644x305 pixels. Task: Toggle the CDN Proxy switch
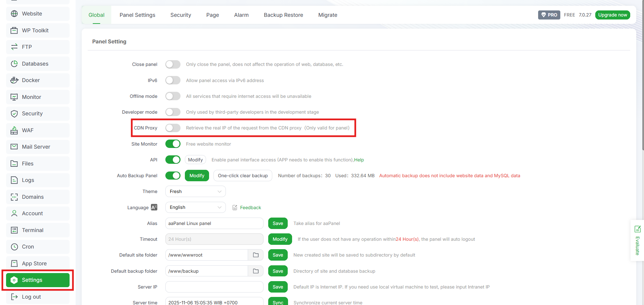173,128
